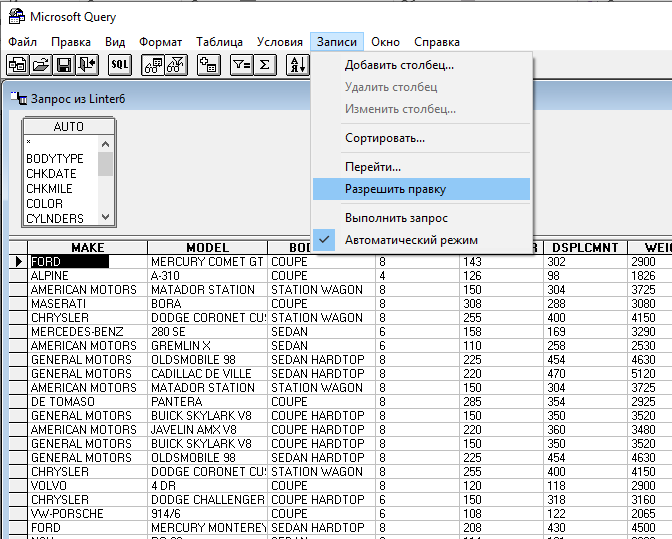This screenshot has width=672, height=539.
Task: Choose Сортировать... from the Записи menu
Action: click(384, 138)
